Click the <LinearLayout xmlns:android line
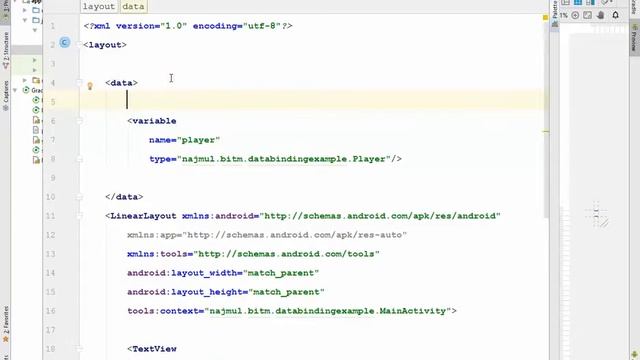Viewport: 640px width, 360px height. coord(303,216)
